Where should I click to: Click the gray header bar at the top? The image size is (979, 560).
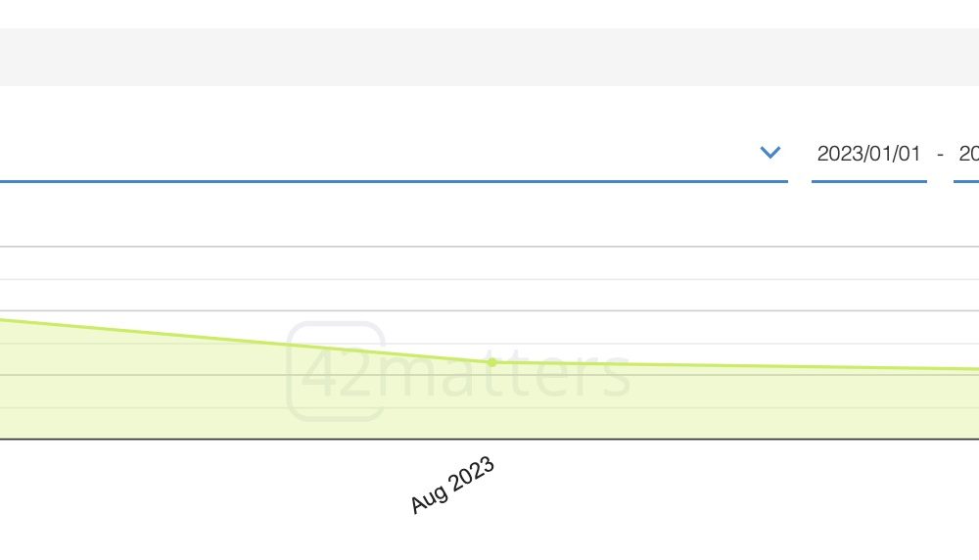click(x=489, y=57)
